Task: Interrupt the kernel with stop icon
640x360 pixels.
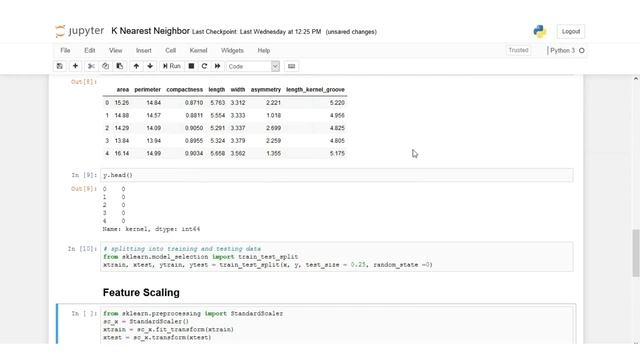Action: (x=191, y=66)
